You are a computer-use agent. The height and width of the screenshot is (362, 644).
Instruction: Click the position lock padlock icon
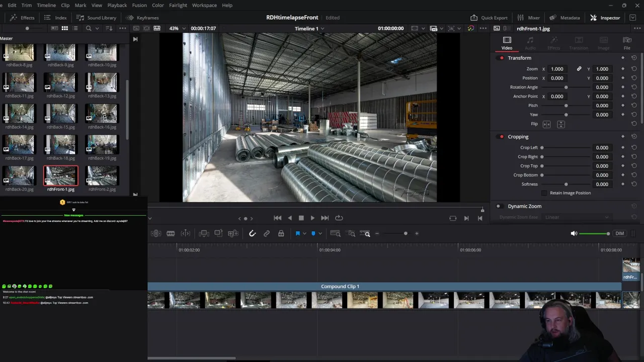(281, 233)
